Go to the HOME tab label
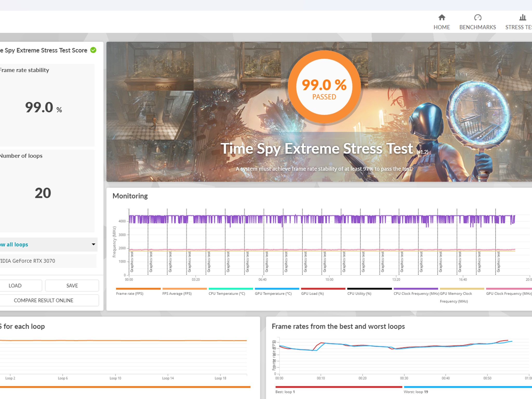532x399 pixels. click(442, 27)
